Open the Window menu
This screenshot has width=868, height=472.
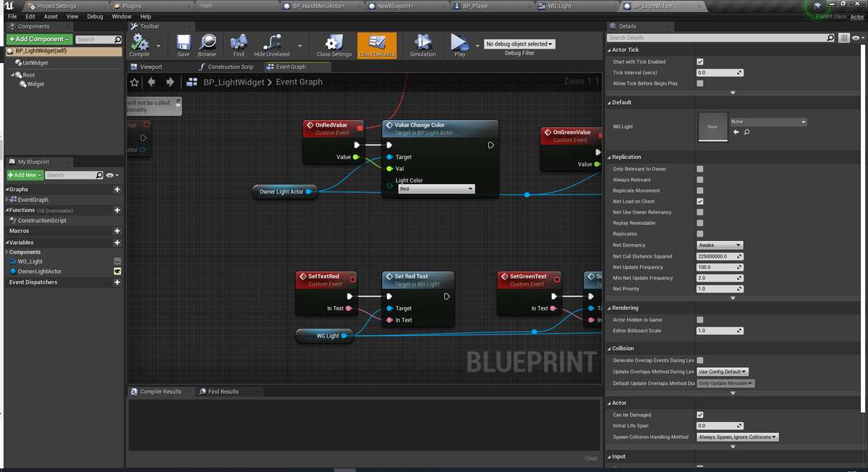click(122, 16)
